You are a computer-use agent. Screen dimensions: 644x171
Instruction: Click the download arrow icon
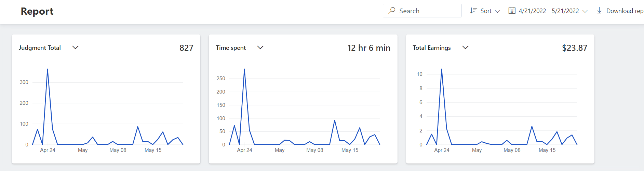coord(599,11)
